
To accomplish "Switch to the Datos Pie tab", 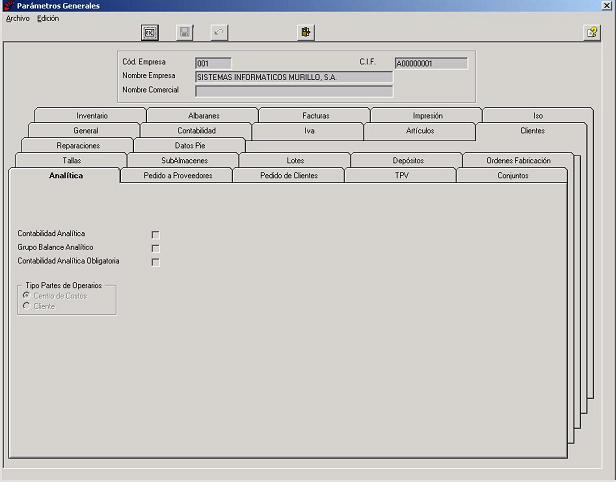I will pos(190,145).
